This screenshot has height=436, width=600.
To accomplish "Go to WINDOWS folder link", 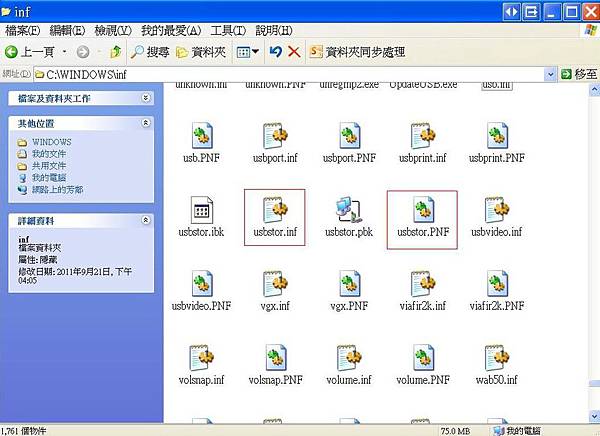I will tap(52, 142).
